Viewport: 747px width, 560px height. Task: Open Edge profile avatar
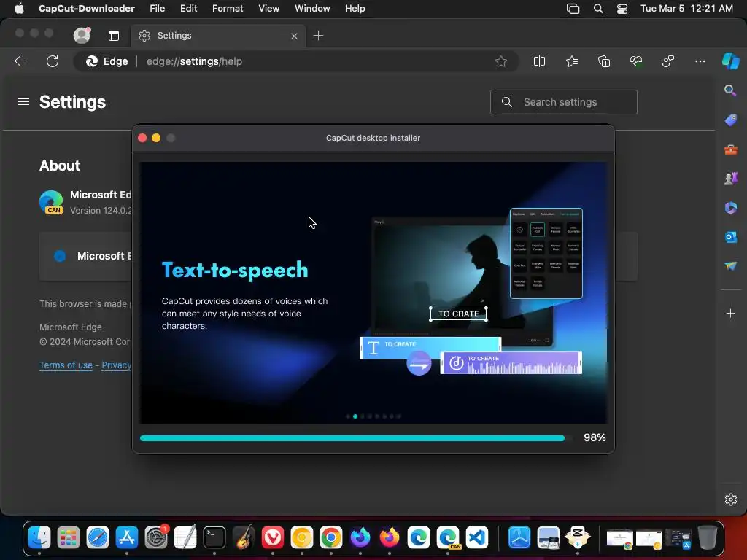pyautogui.click(x=82, y=35)
